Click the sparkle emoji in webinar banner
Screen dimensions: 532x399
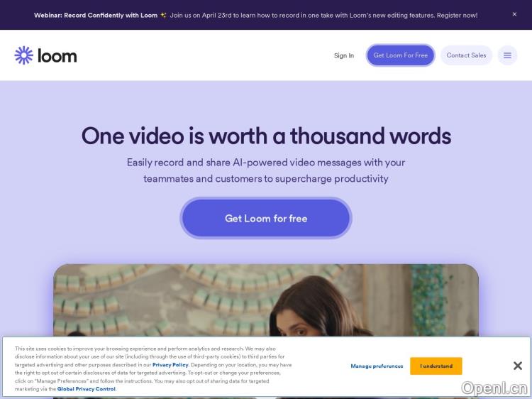(163, 16)
